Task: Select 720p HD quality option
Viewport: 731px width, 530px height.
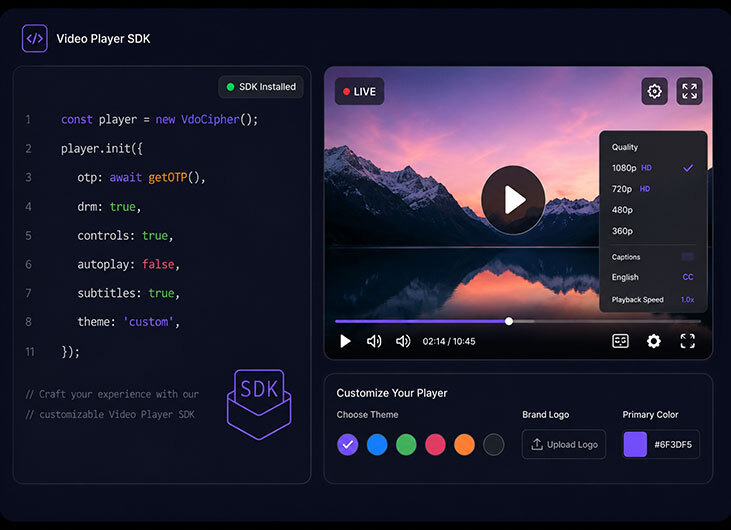Action: point(653,189)
